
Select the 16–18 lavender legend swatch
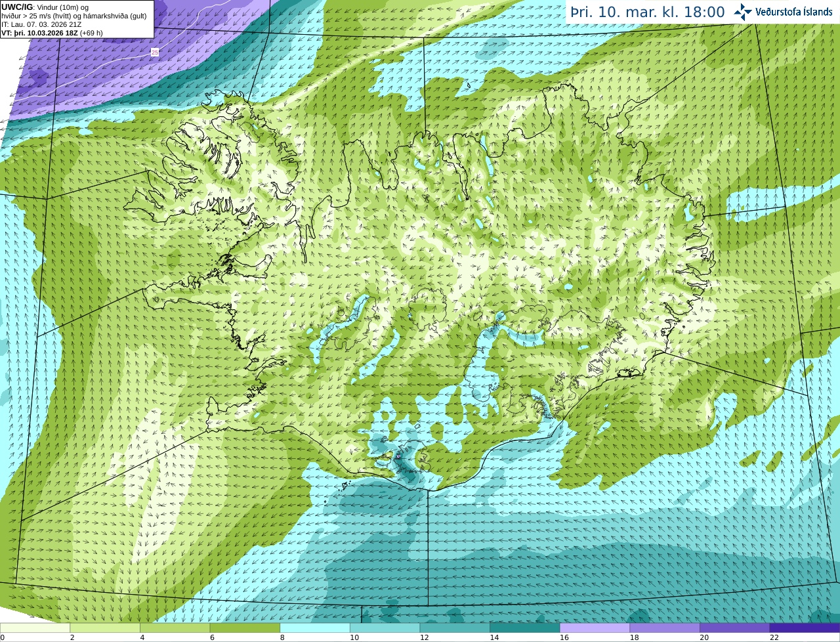pyautogui.click(x=595, y=628)
